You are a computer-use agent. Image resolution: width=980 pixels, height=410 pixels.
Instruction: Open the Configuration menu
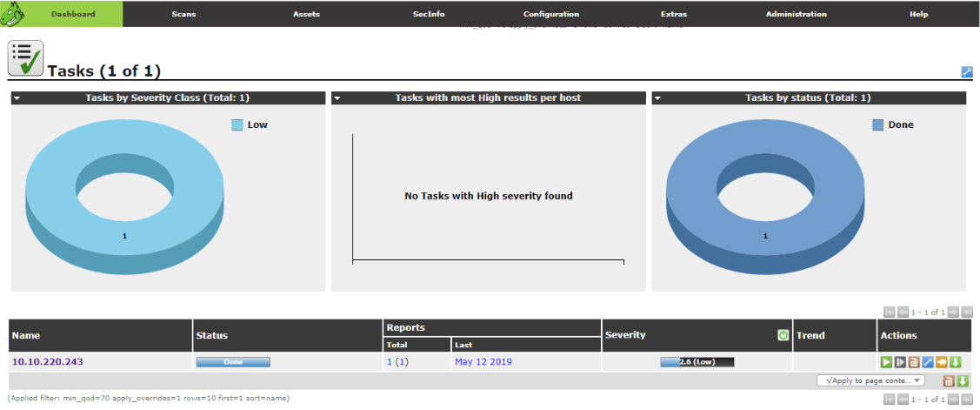point(550,14)
